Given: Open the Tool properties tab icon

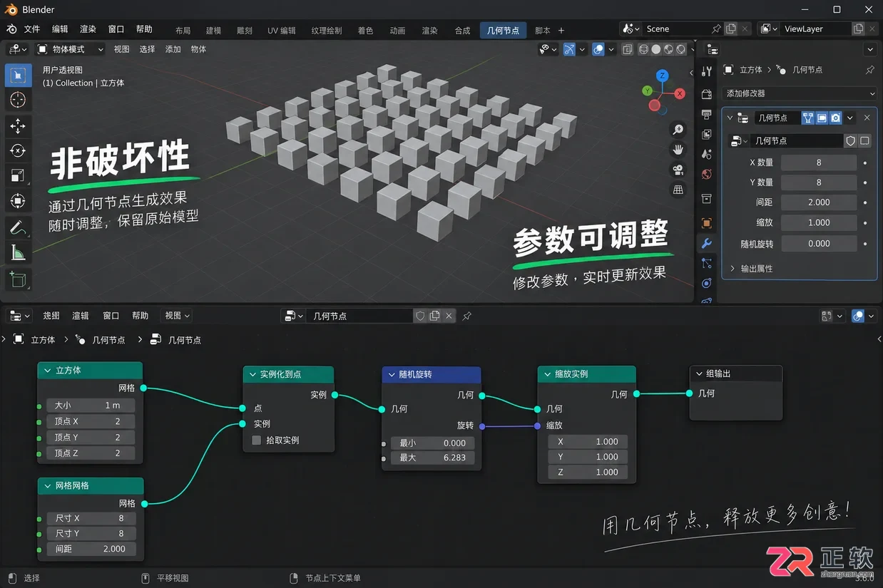Looking at the screenshot, I should click(x=706, y=71).
